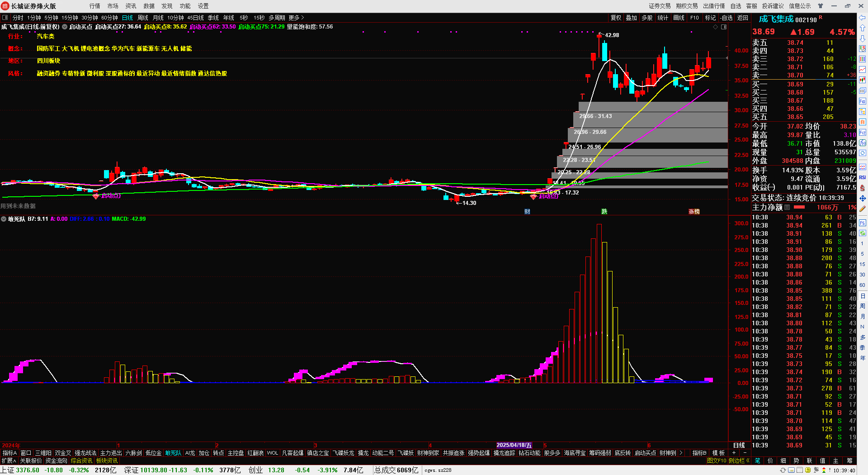
Task: Collapse the side panel via 侧边栏
Action: pos(739,461)
